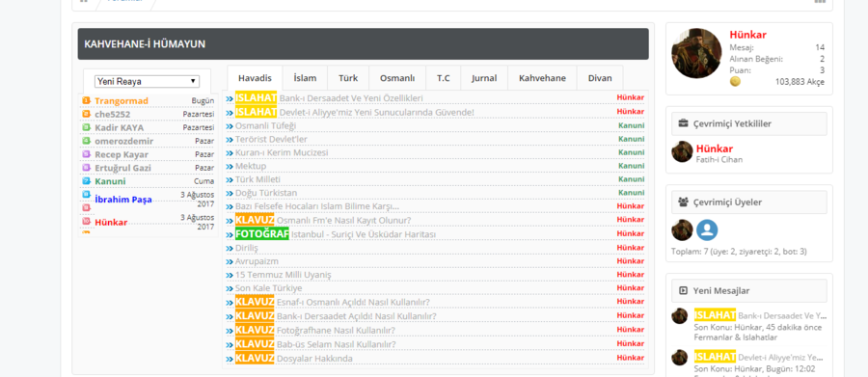The width and height of the screenshot is (868, 377).
Task: Open Hünkar's large profile avatar
Action: pos(696,54)
